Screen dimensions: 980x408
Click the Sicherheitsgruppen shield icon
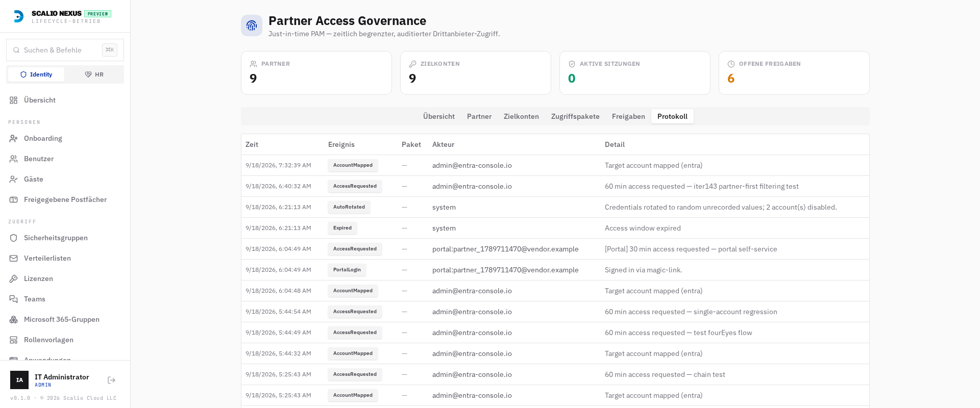(x=14, y=238)
